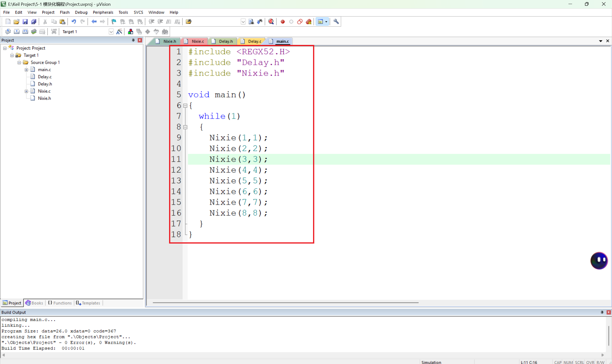612x364 pixels.
Task: Switch to the Nixie.c tab
Action: (198, 41)
